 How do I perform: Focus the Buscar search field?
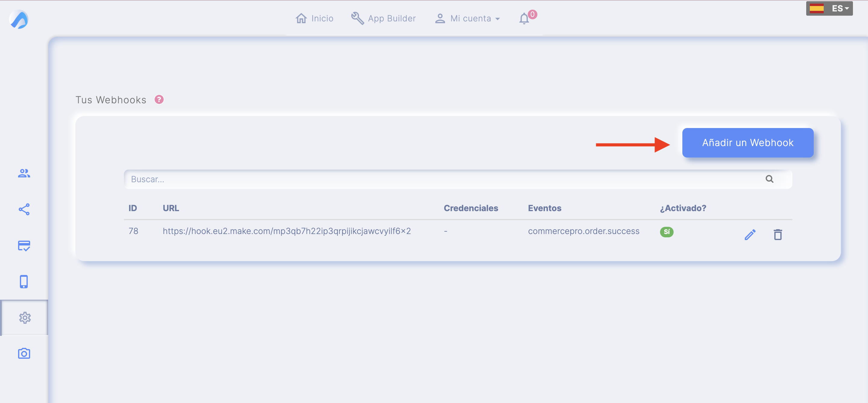click(x=458, y=179)
